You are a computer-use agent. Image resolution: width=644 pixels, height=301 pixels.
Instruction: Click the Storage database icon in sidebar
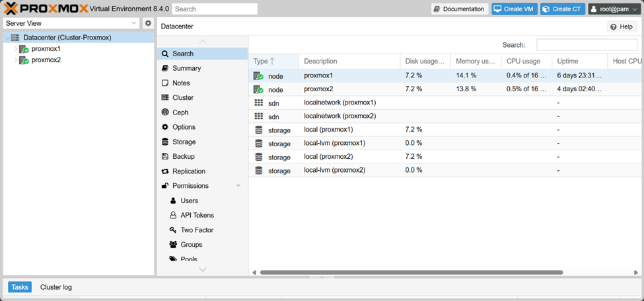[165, 142]
